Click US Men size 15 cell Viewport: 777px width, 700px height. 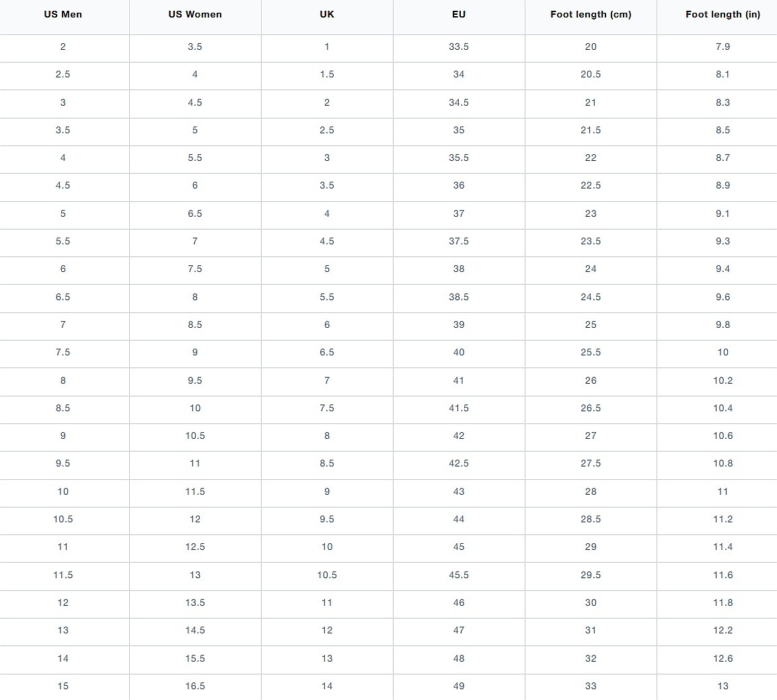pyautogui.click(x=63, y=686)
